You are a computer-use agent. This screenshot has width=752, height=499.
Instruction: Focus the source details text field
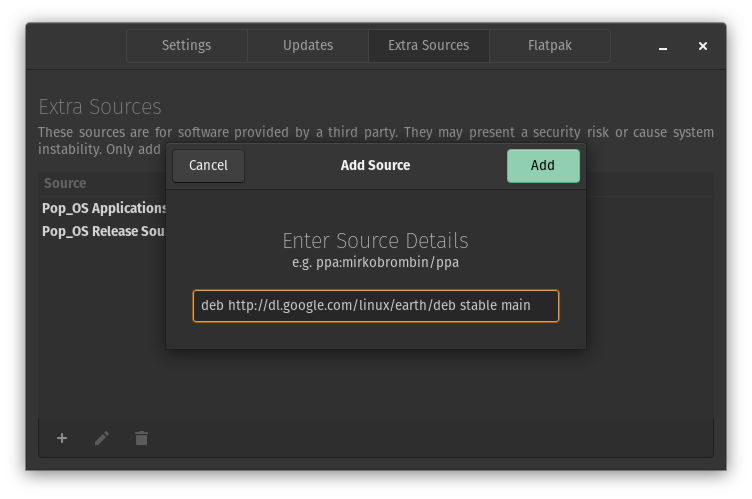pyautogui.click(x=376, y=306)
